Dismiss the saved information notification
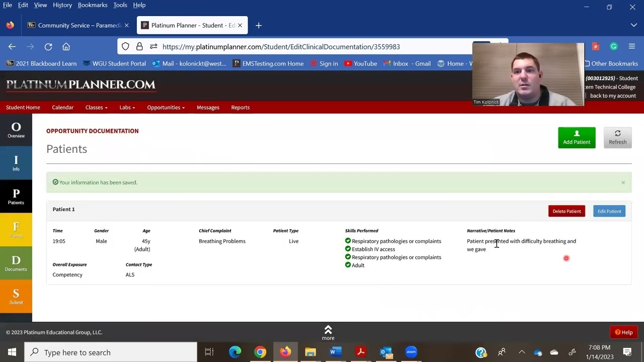The width and height of the screenshot is (644, 362). coord(623,182)
